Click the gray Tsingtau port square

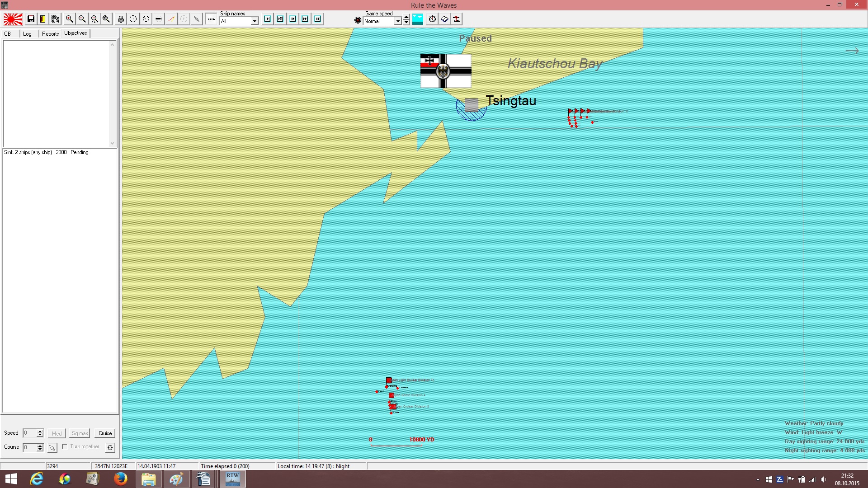(x=472, y=105)
